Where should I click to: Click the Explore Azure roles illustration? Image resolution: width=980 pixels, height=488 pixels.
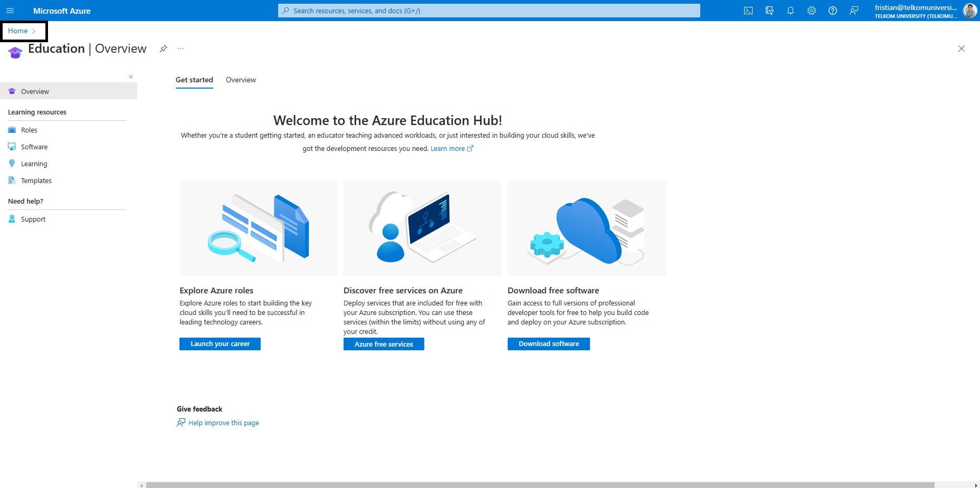[x=259, y=228]
